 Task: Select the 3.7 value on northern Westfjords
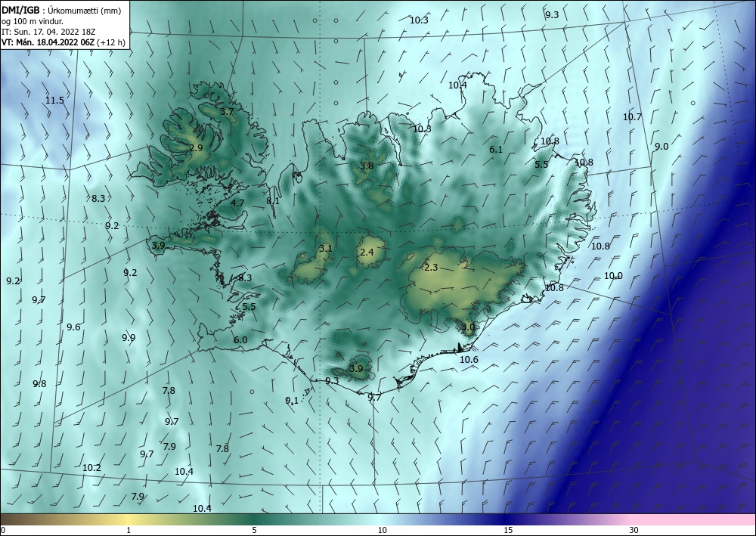click(227, 111)
